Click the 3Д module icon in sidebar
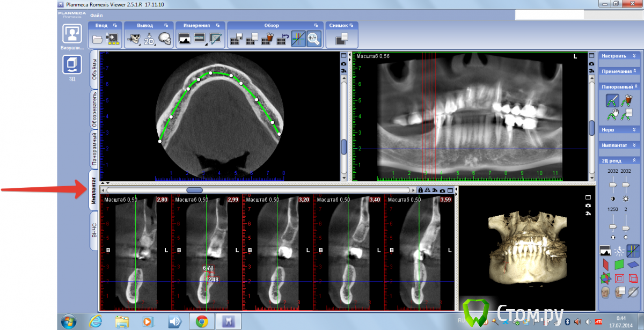644x330 pixels. pyautogui.click(x=72, y=65)
